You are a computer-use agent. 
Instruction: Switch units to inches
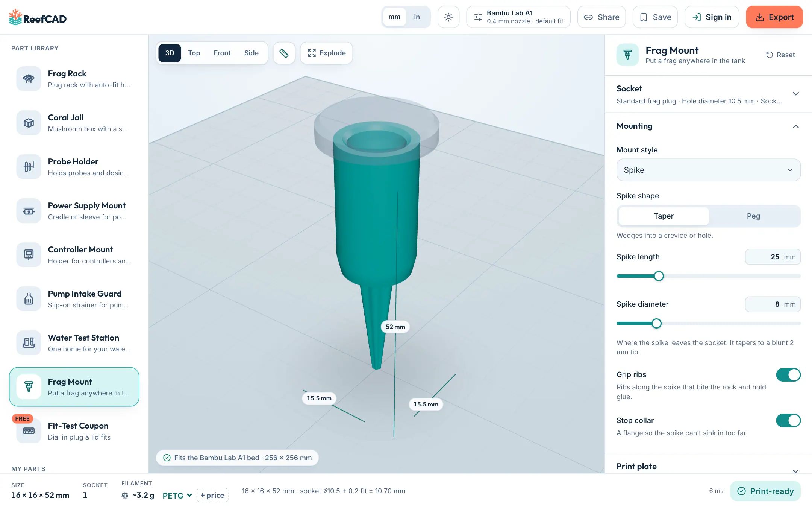417,17
